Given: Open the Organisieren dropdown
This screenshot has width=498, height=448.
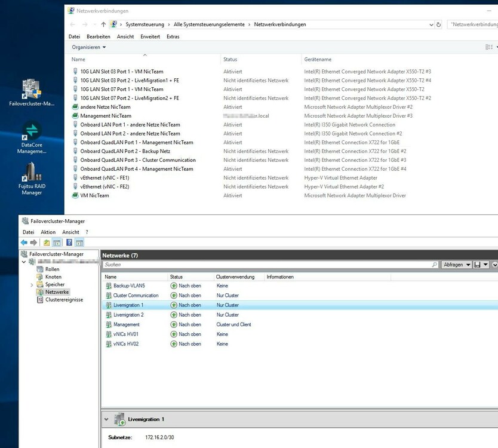Looking at the screenshot, I should point(88,47).
